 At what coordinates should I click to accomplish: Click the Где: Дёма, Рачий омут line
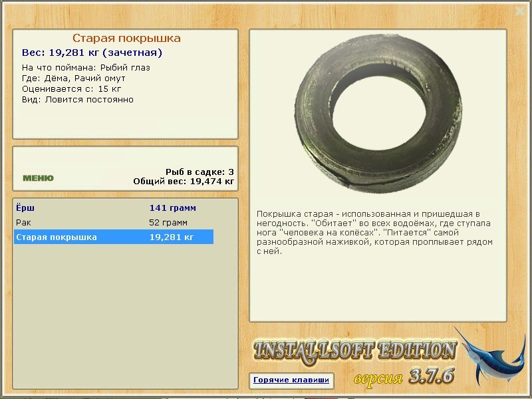click(x=74, y=78)
